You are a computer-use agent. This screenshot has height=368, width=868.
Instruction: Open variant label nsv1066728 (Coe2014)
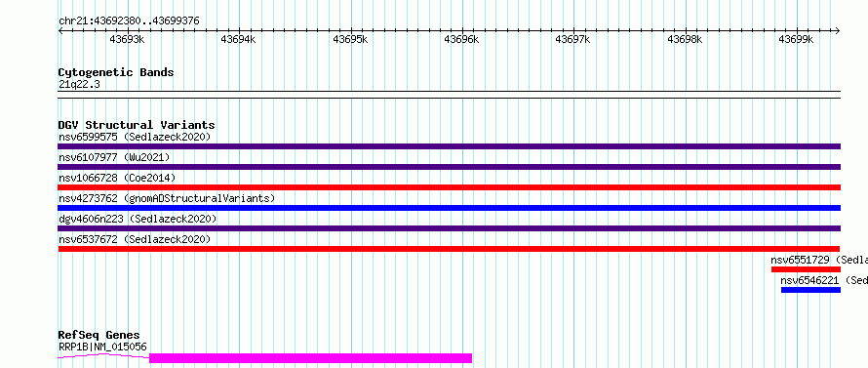[117, 178]
